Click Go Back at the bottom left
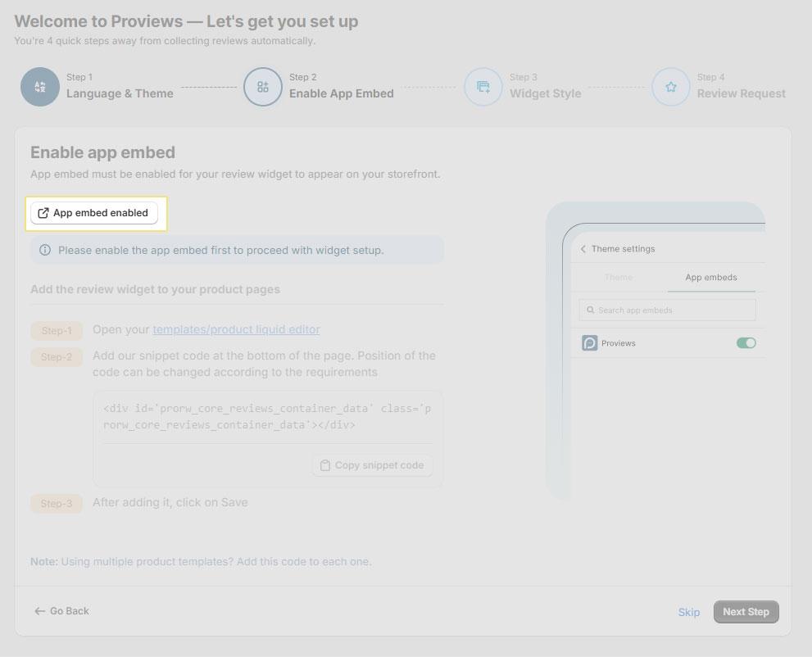The image size is (812, 657). [x=61, y=611]
